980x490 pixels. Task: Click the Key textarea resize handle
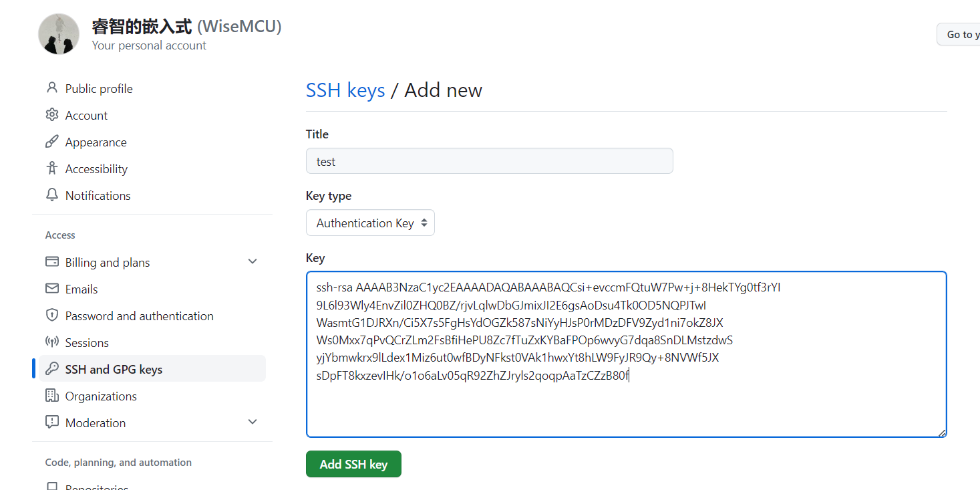942,433
